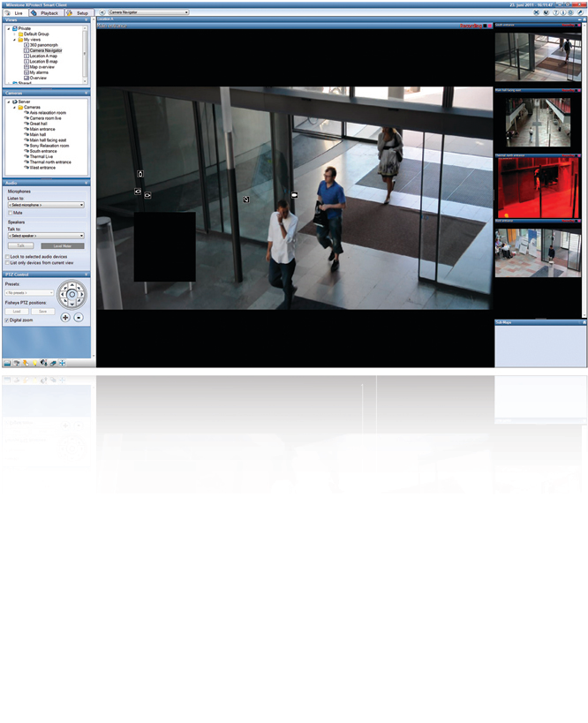
Task: Click the PTZ zoom in plus button
Action: tap(65, 317)
